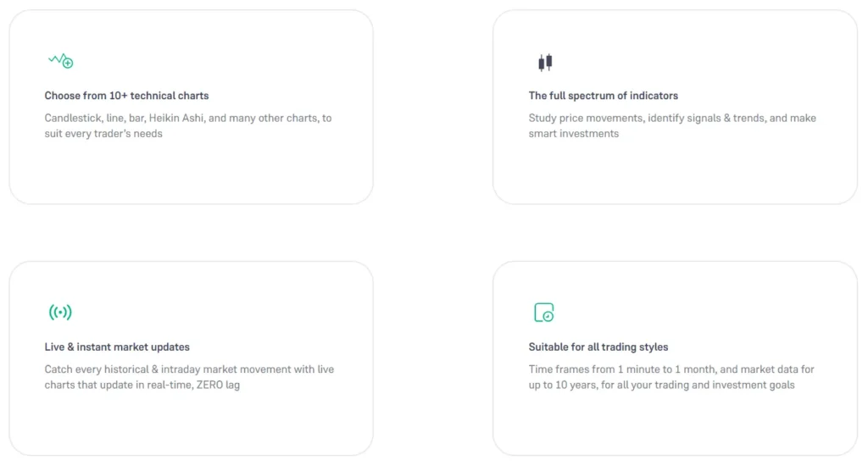Click the line starting 'Time frames from'

(x=671, y=369)
